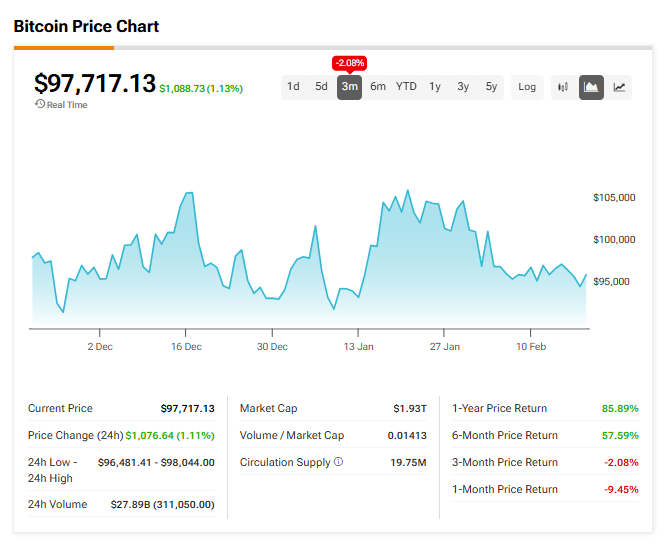Screen dimensions: 666x544
Task: Click the 6-Month Price Return 57.59%
Action: pos(620,435)
